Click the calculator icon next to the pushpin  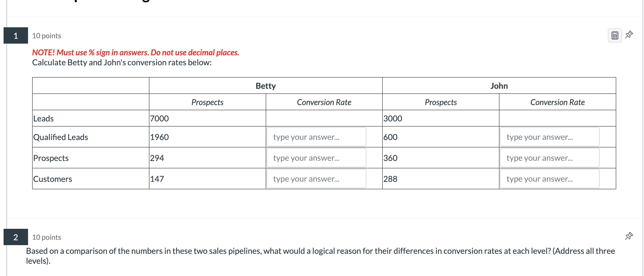point(614,36)
